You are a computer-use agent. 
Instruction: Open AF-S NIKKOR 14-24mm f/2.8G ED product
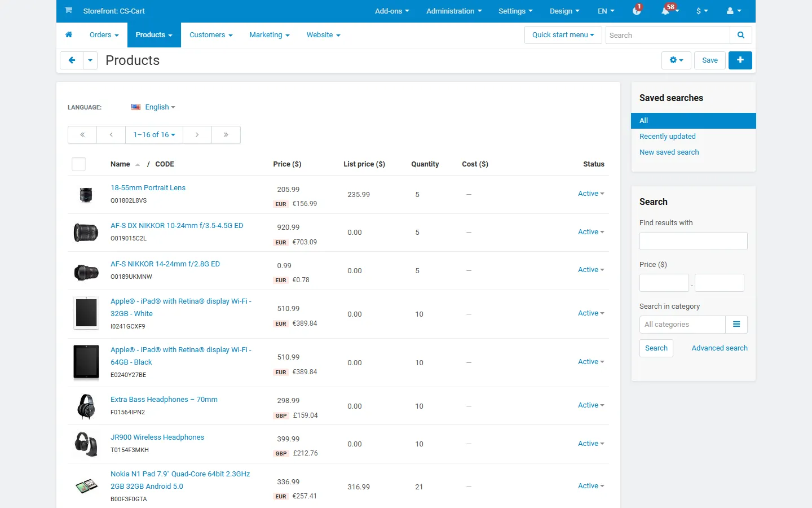(x=165, y=264)
